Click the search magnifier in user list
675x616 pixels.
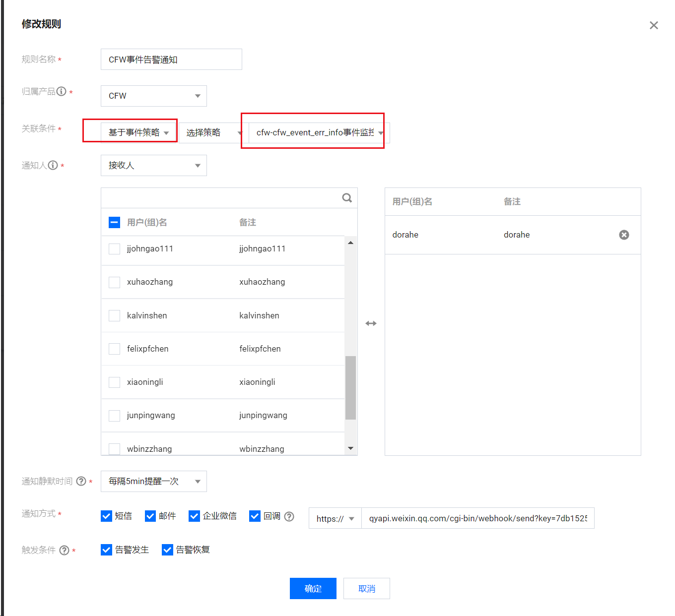[347, 198]
